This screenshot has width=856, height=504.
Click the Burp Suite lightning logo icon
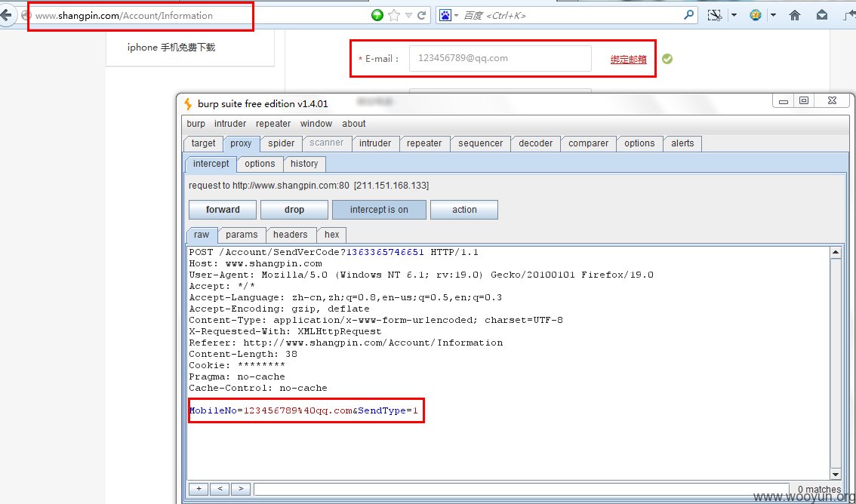tap(188, 103)
